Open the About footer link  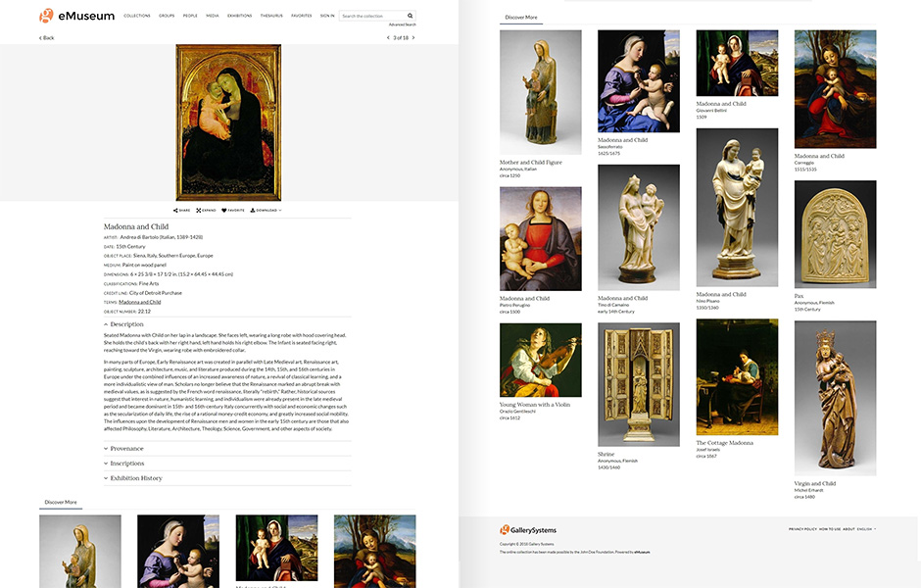coord(848,529)
